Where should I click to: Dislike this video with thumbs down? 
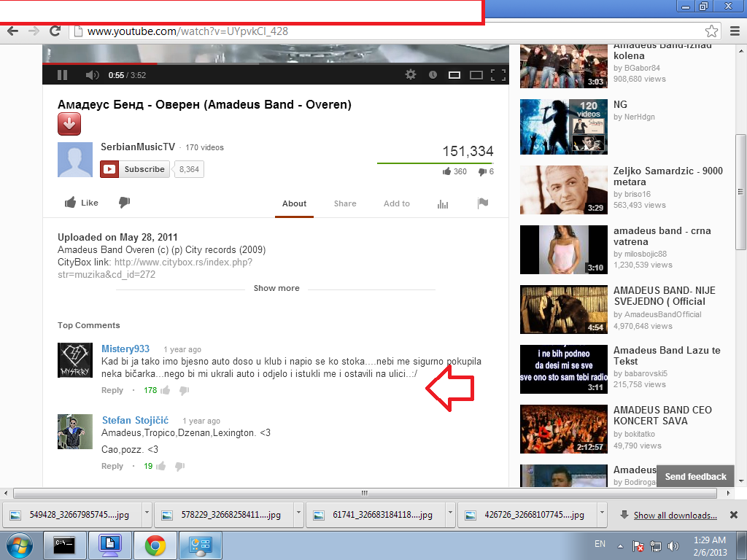pyautogui.click(x=124, y=203)
